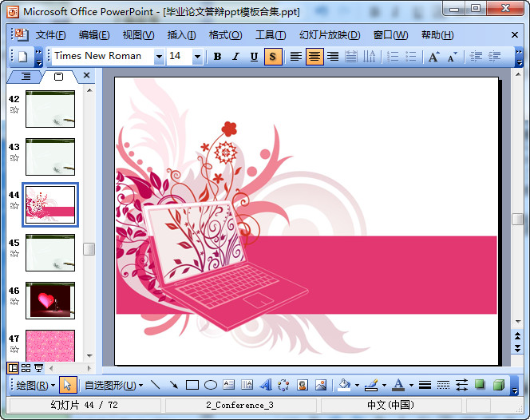Close the slide thumbnail pane
The width and height of the screenshot is (530, 420).
[86, 75]
